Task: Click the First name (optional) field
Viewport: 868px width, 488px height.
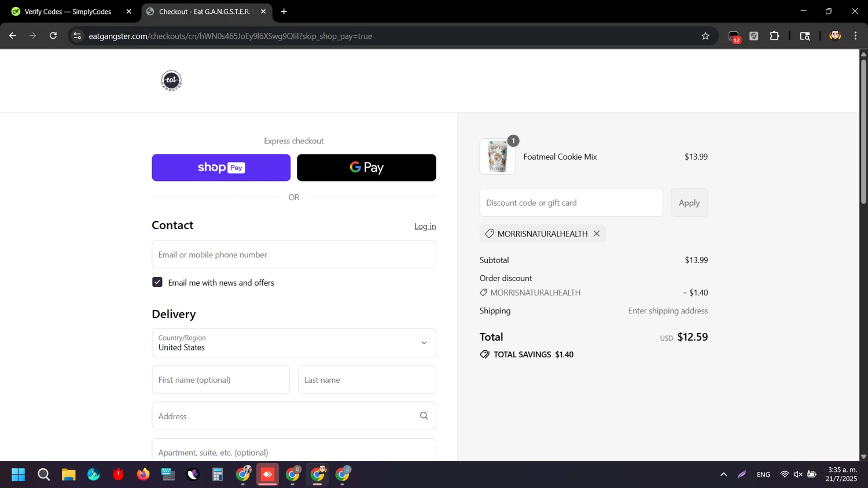Action: (x=220, y=380)
